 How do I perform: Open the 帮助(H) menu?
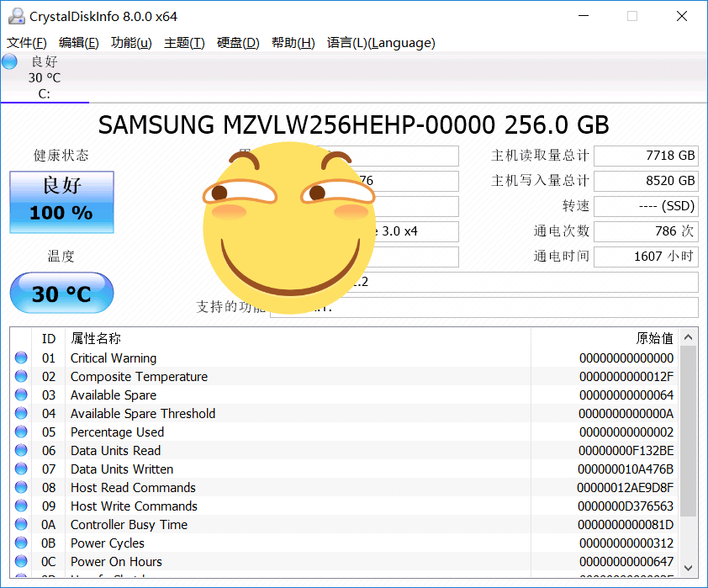(293, 43)
